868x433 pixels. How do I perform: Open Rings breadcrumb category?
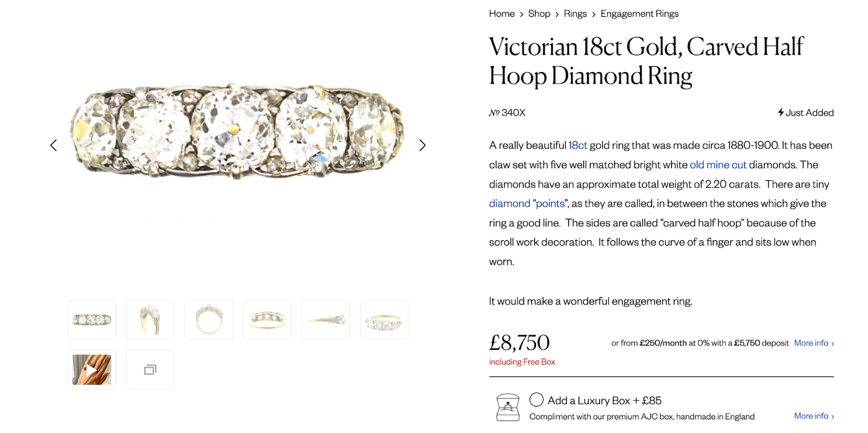[575, 14]
